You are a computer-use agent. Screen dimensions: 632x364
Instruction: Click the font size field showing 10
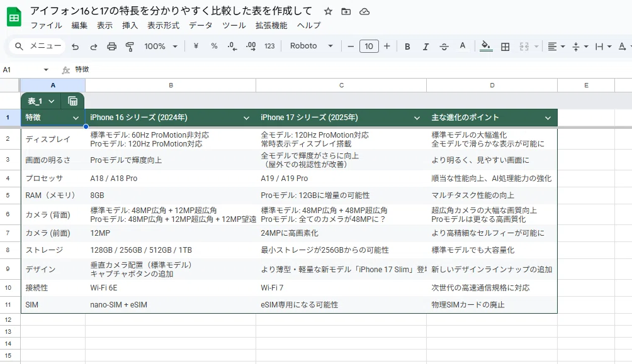[369, 47]
